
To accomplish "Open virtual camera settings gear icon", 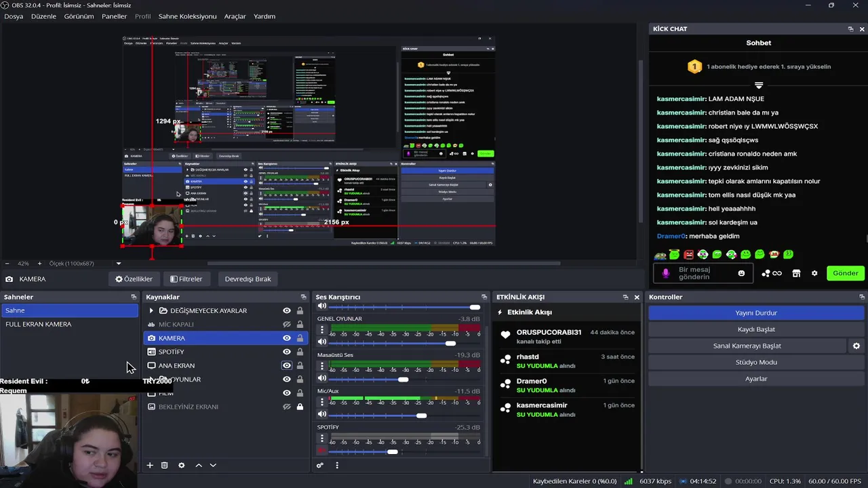I will [856, 346].
